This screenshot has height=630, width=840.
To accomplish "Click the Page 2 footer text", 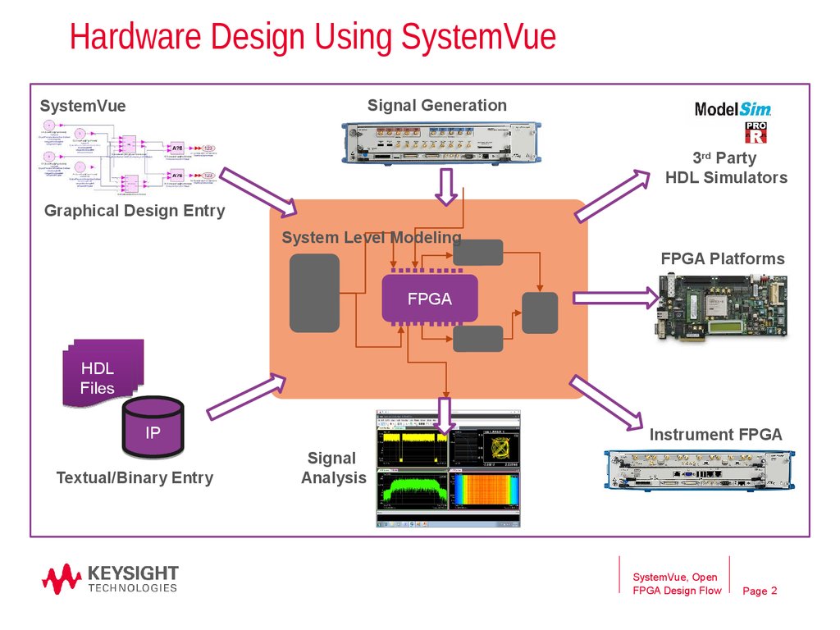I will tap(760, 591).
